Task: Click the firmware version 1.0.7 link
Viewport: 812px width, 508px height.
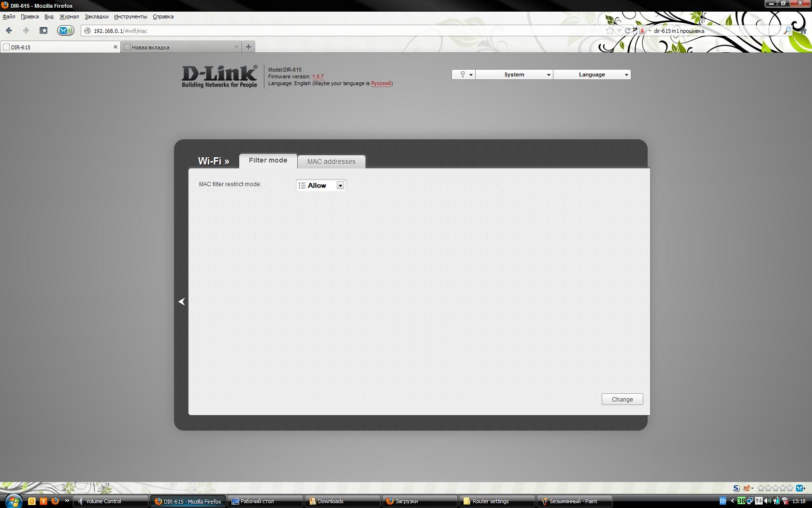Action: [x=318, y=76]
